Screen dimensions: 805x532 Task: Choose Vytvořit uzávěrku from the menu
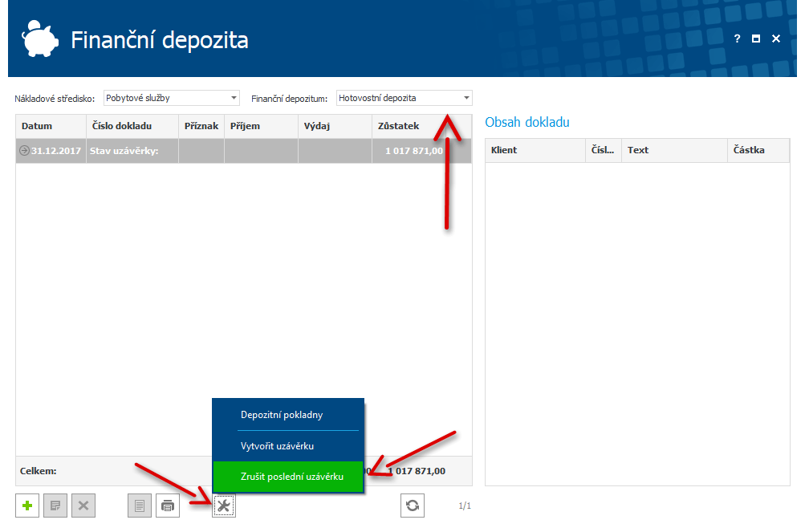(288, 445)
